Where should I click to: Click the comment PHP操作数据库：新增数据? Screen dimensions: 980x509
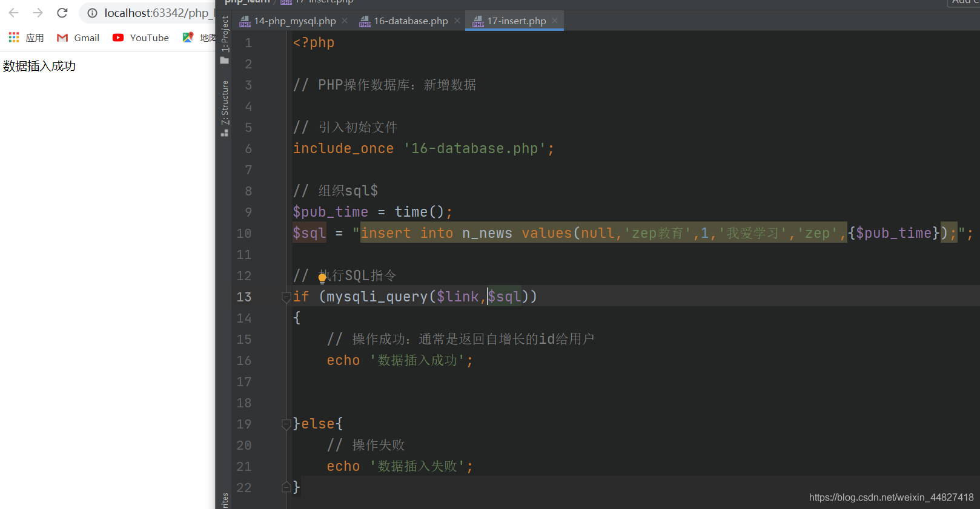click(385, 85)
